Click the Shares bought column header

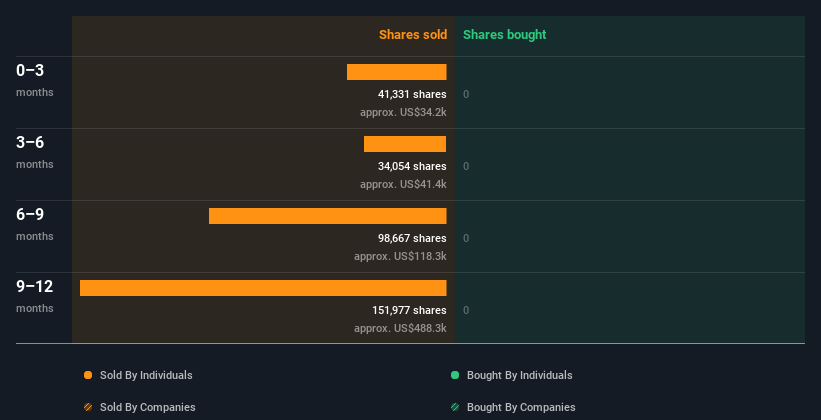coord(505,35)
